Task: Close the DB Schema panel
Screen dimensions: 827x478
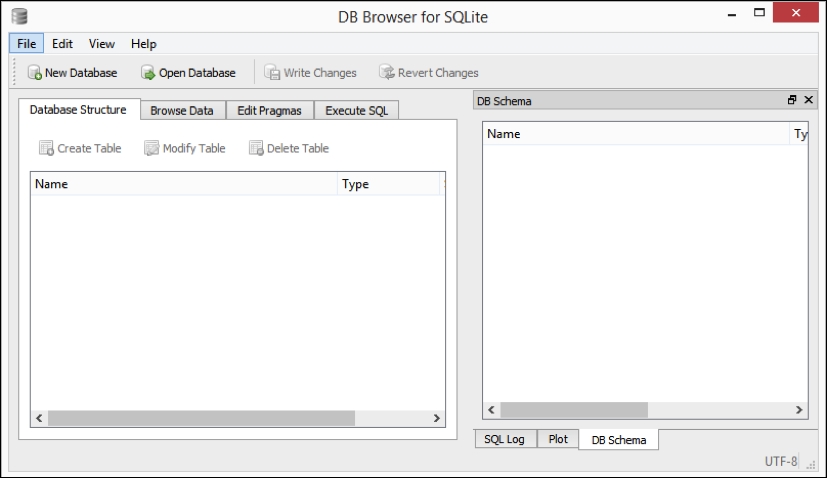Action: (808, 100)
